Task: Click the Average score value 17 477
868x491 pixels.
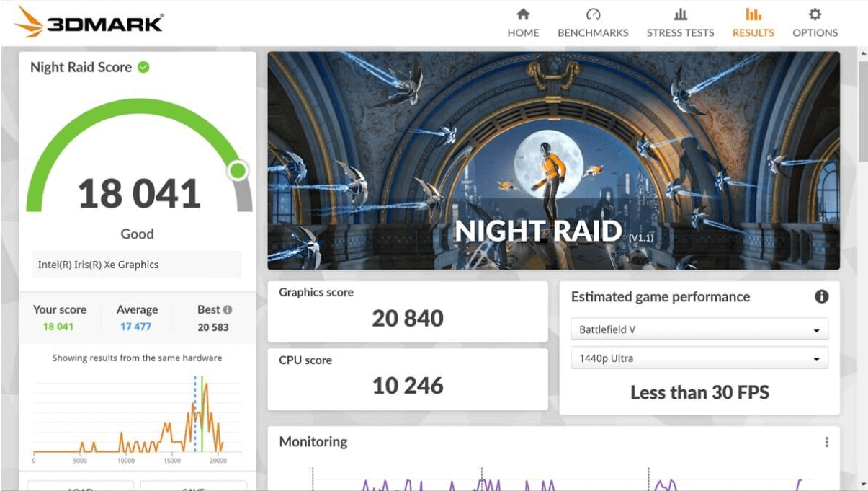Action: point(136,327)
